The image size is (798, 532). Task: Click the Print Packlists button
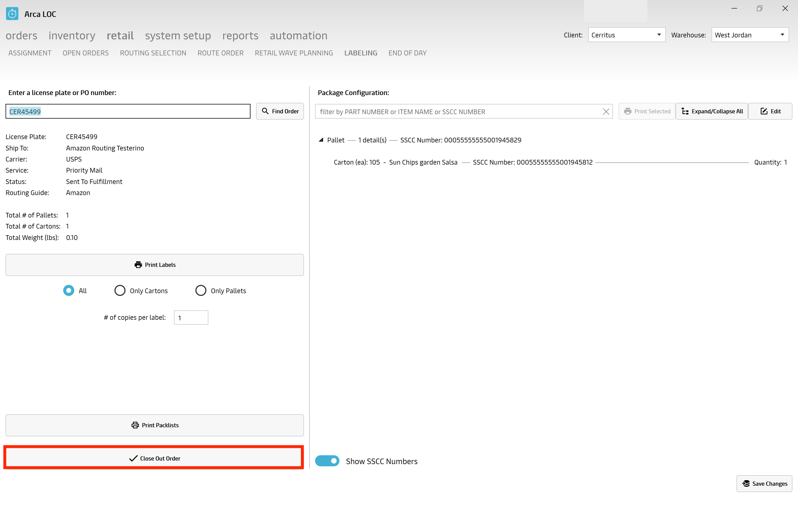155,425
